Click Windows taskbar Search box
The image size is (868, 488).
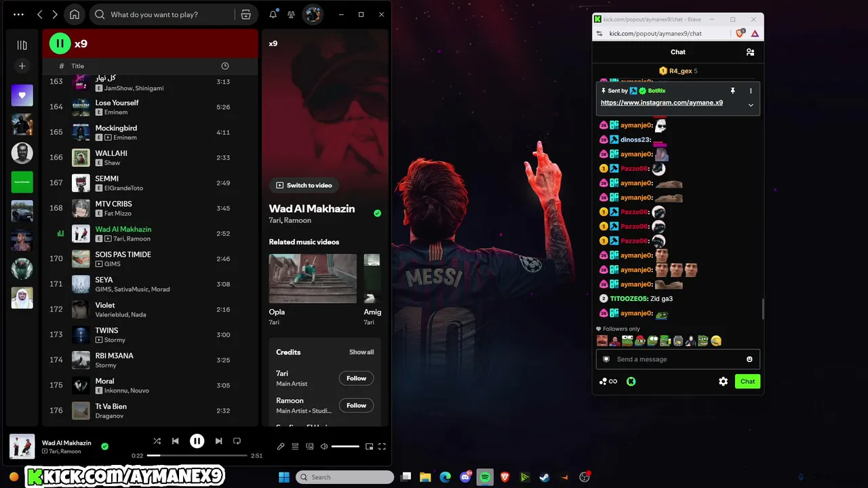345,477
